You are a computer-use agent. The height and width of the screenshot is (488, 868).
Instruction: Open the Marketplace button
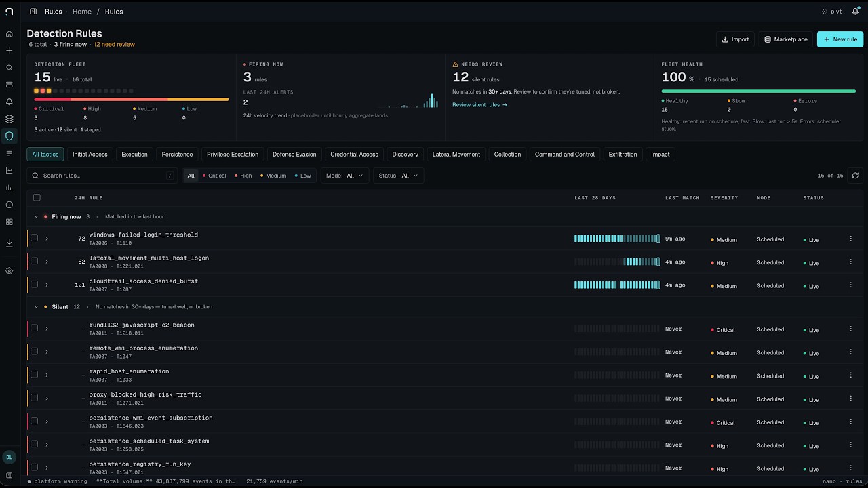click(x=786, y=39)
